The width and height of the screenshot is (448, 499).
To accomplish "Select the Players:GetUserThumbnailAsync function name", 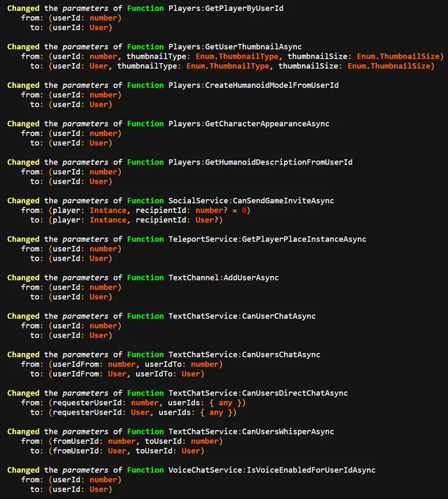I will point(235,47).
